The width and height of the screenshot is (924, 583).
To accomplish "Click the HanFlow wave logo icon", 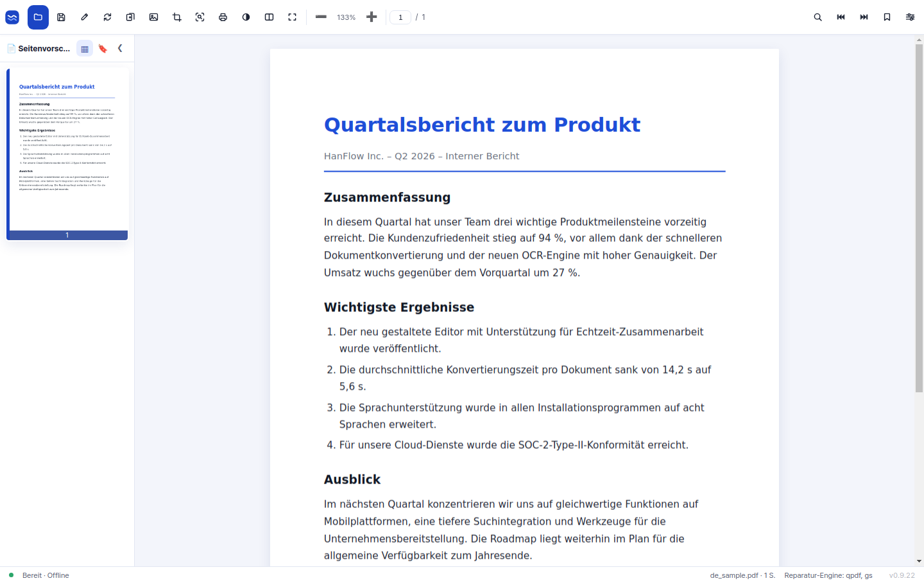I will tap(12, 17).
